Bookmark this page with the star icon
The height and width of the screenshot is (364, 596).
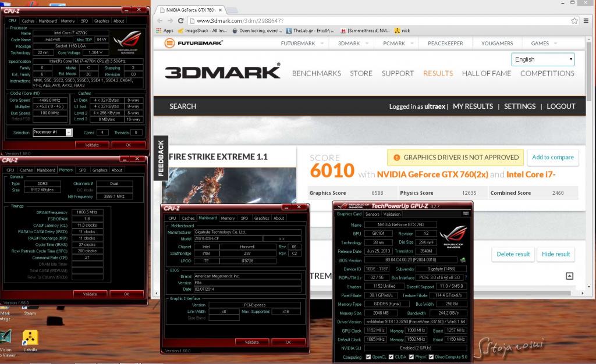click(574, 20)
